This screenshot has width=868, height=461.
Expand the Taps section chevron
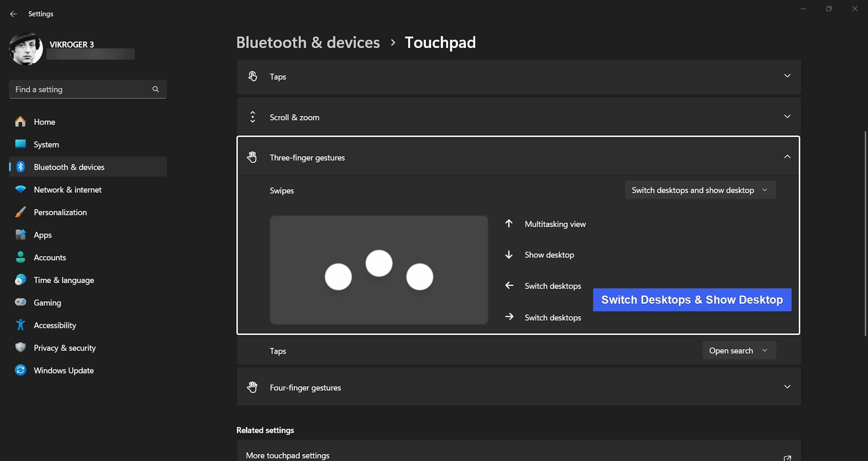787,76
